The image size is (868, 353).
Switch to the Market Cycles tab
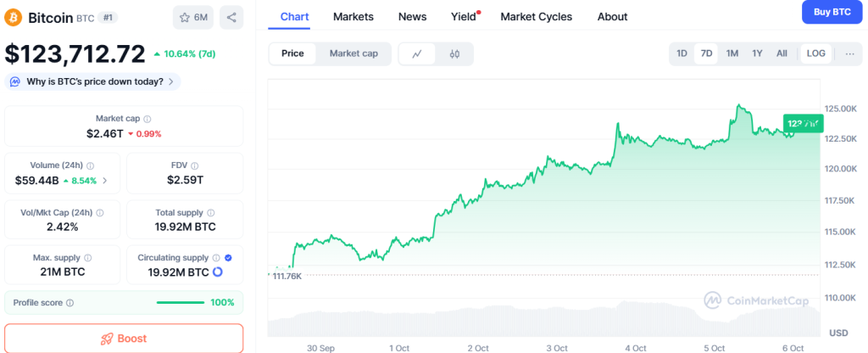[536, 16]
